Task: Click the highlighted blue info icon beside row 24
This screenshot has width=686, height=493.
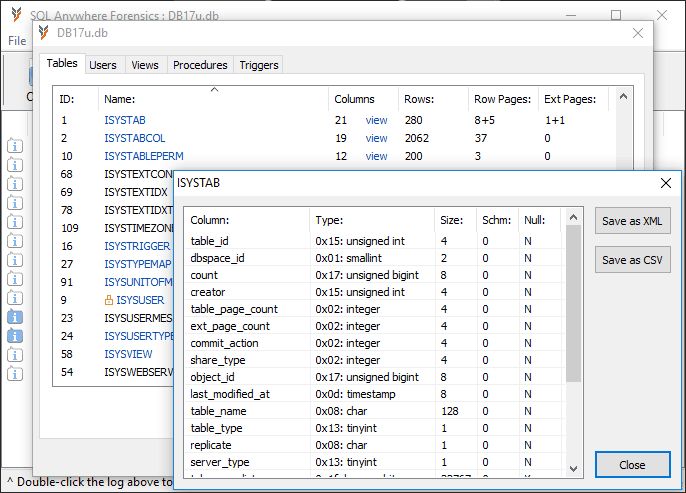Action: [15, 336]
